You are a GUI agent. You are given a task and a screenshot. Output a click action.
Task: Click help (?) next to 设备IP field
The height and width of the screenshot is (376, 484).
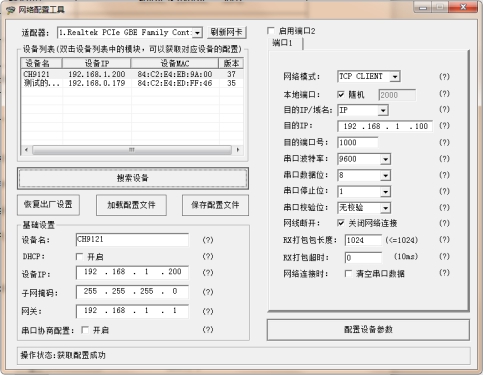click(208, 273)
